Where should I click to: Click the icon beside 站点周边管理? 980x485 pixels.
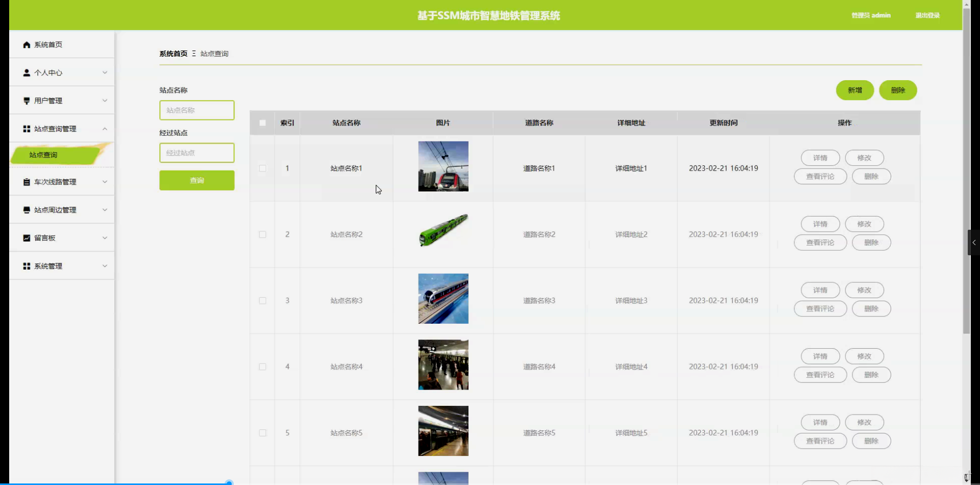click(27, 210)
